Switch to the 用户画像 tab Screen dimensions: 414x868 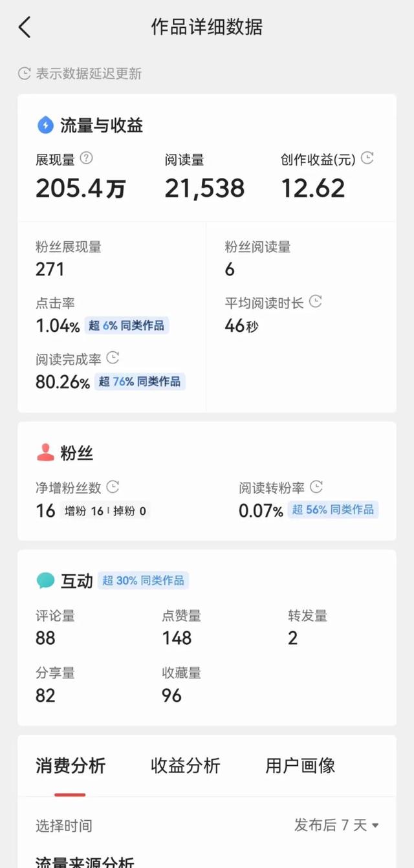click(300, 766)
